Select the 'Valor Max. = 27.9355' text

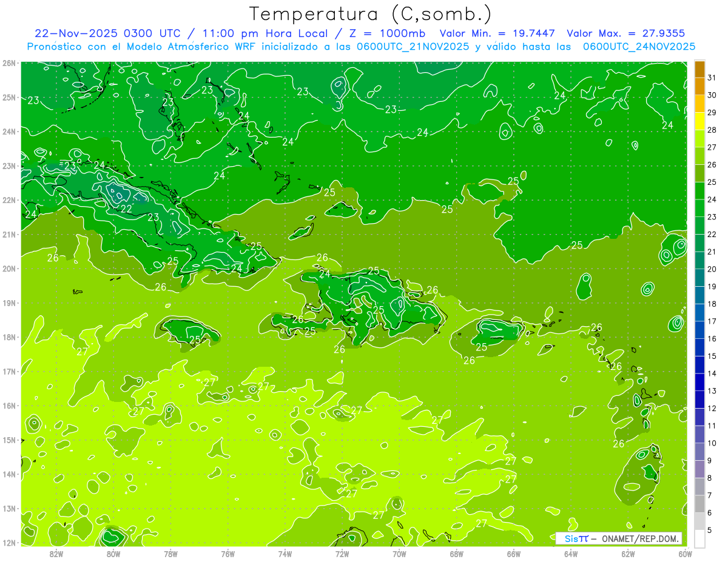tap(626, 33)
